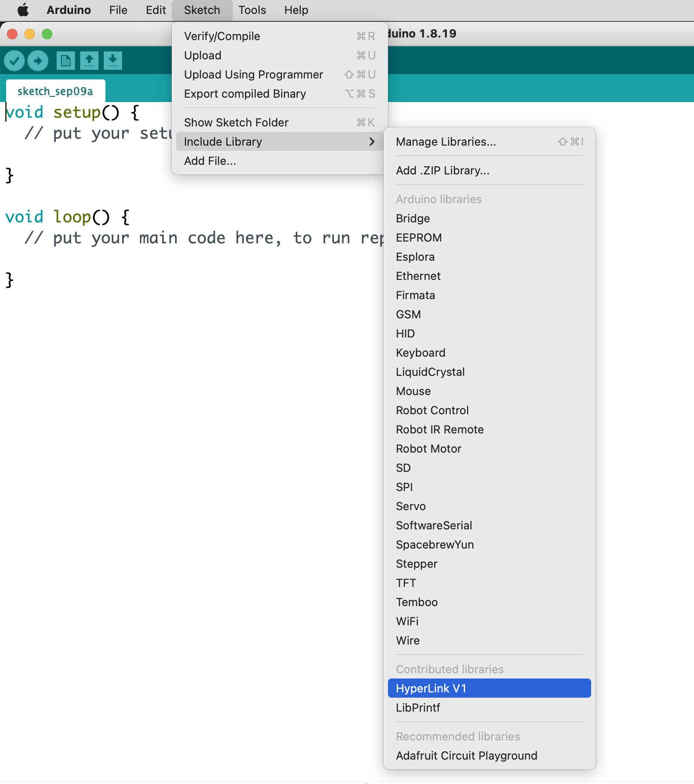
Task: Open the Arduino application menu
Action: [69, 10]
